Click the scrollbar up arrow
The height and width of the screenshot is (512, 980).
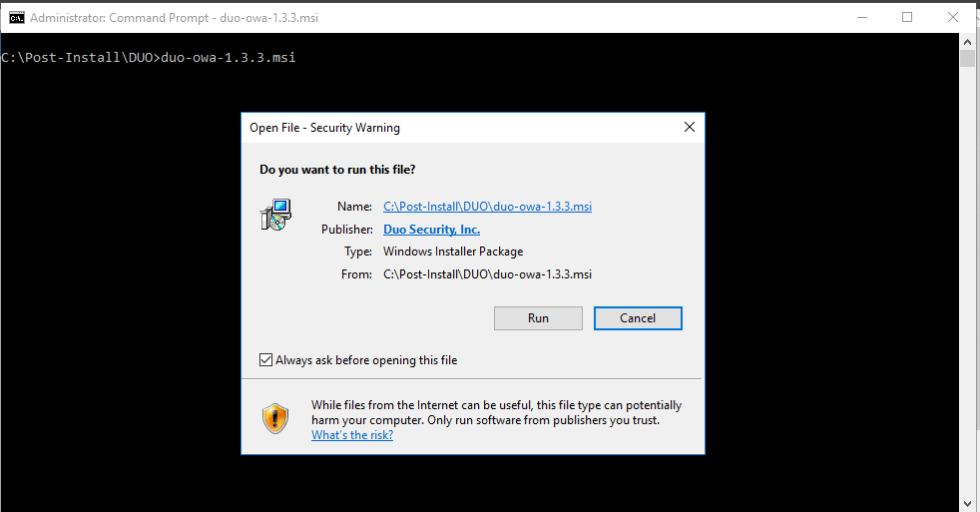click(967, 42)
